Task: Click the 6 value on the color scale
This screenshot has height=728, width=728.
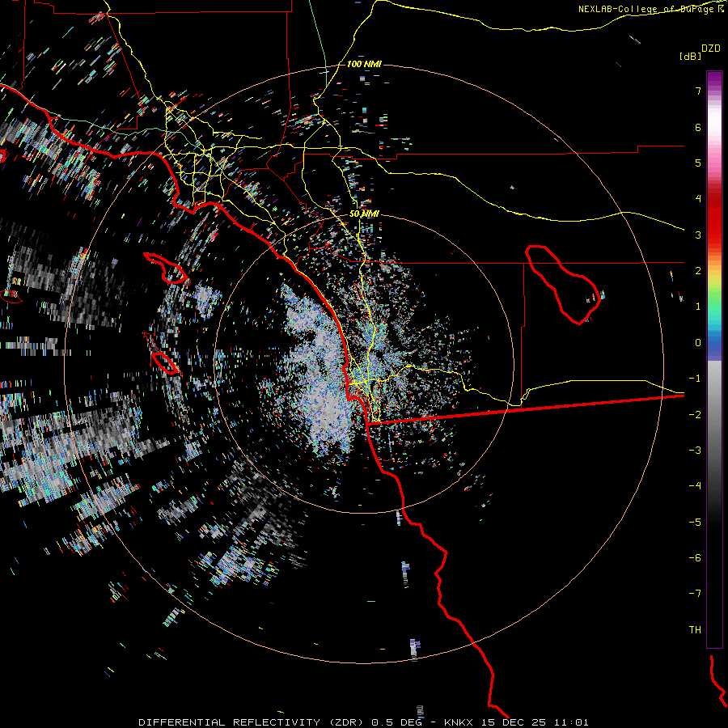Action: (x=698, y=127)
